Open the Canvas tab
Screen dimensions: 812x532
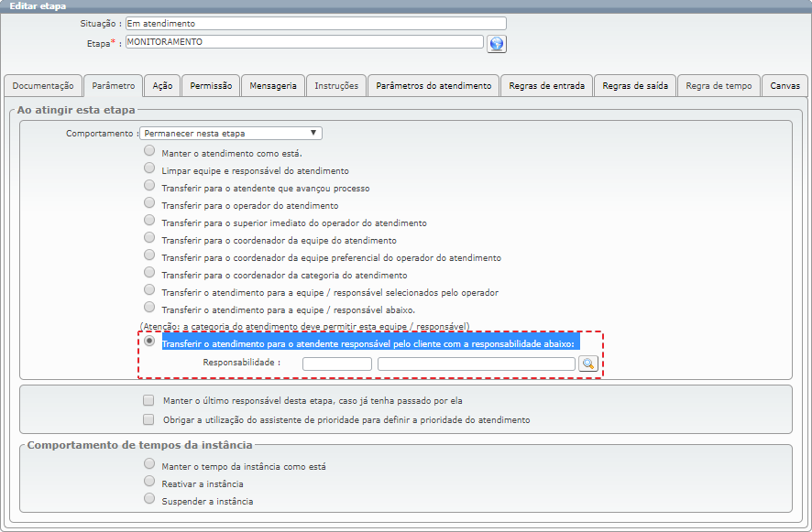pos(785,86)
